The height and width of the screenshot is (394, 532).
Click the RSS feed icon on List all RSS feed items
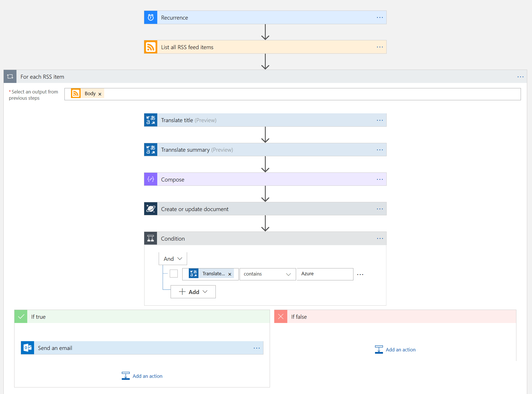(x=151, y=47)
